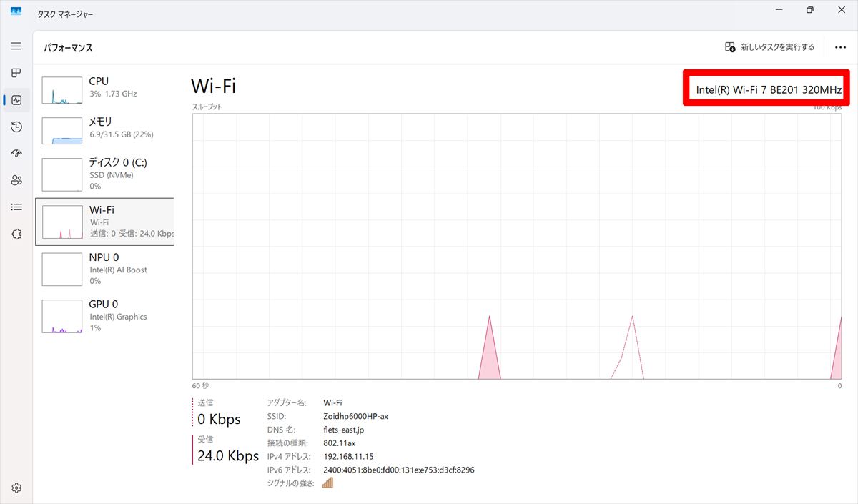The height and width of the screenshot is (504, 858).
Task: Open the App history page icon
Action: pyautogui.click(x=16, y=127)
